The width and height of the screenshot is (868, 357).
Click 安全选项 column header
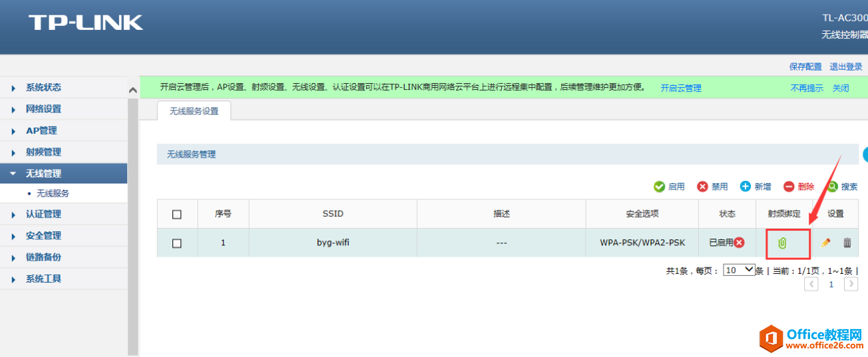pyautogui.click(x=642, y=213)
